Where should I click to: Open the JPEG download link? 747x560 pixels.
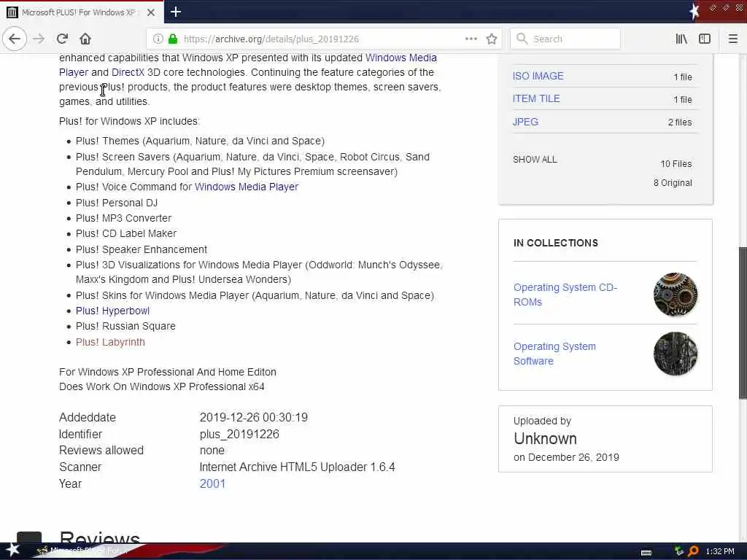coord(525,122)
